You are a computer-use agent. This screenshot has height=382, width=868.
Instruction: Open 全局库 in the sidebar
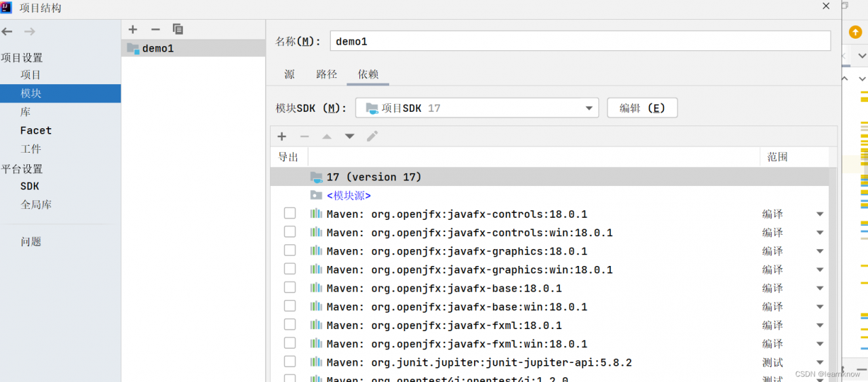point(36,204)
